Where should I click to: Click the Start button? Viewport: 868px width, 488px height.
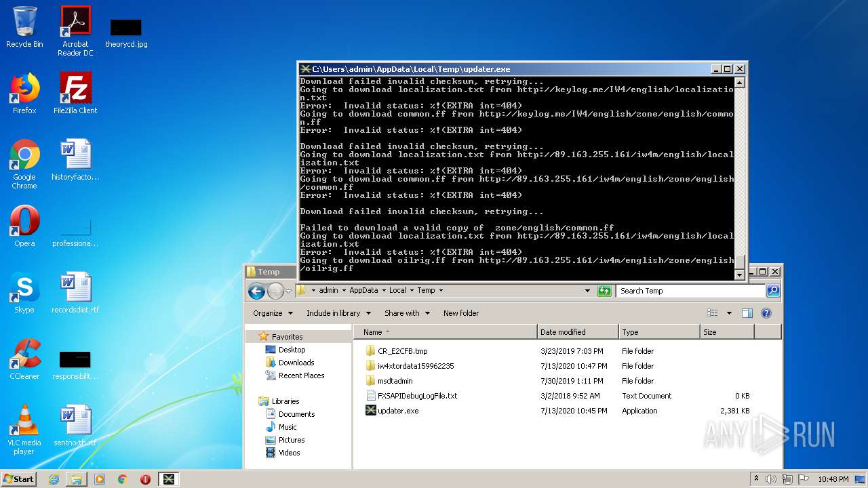point(19,479)
